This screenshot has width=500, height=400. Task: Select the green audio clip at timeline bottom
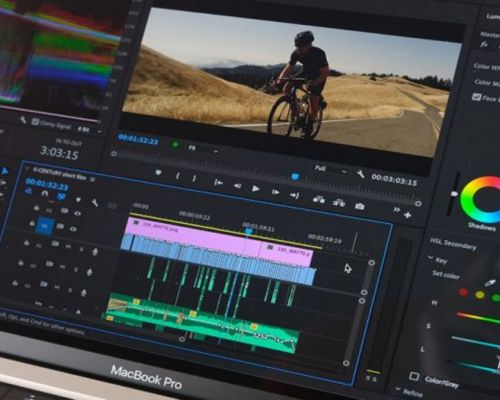click(x=202, y=323)
